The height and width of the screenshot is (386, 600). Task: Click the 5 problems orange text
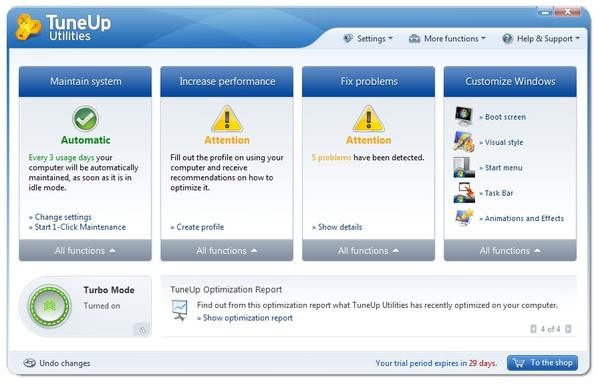tap(331, 157)
